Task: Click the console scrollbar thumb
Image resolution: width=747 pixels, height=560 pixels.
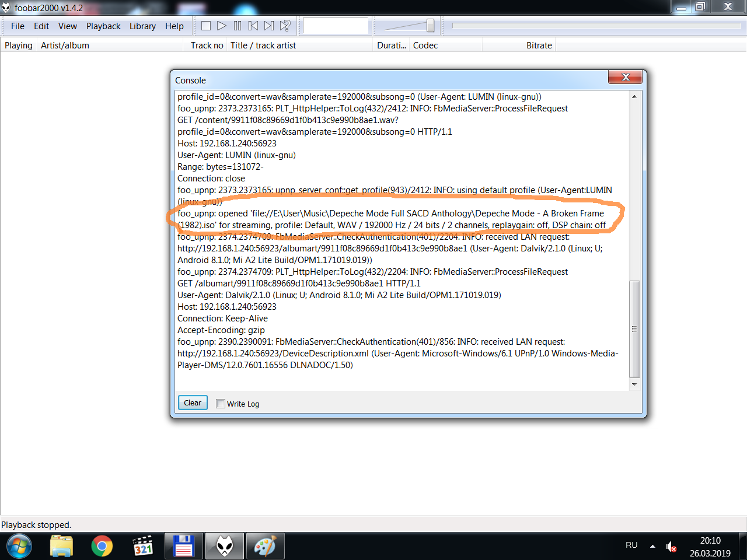Action: coord(634,329)
